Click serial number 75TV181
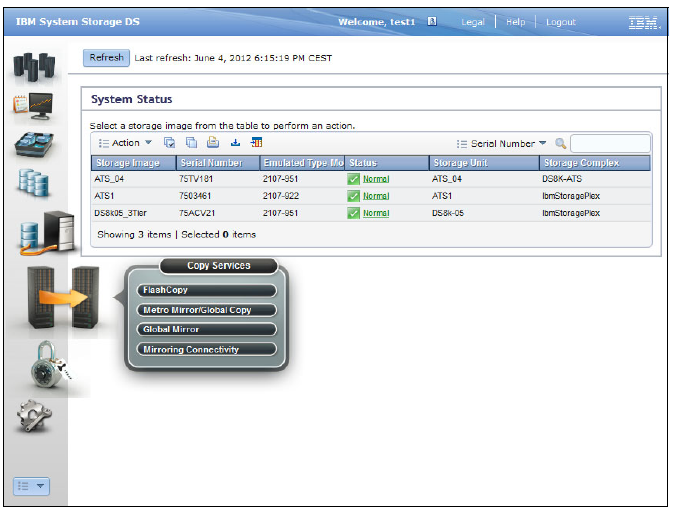 point(196,179)
